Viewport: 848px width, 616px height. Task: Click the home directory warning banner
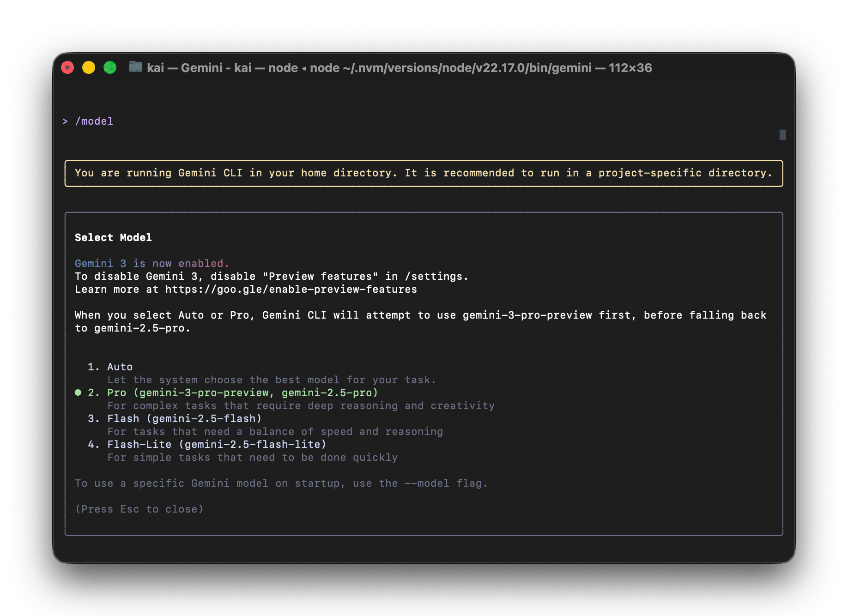pos(424,173)
